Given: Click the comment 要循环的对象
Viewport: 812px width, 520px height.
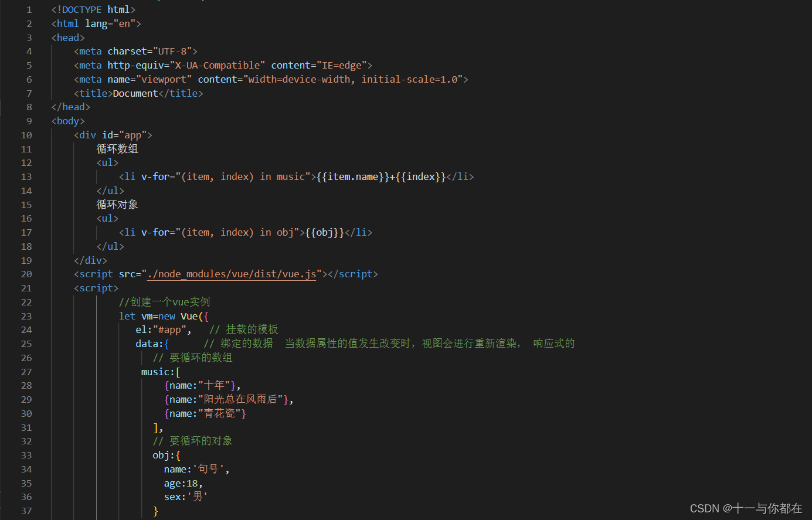Looking at the screenshot, I should coord(193,441).
